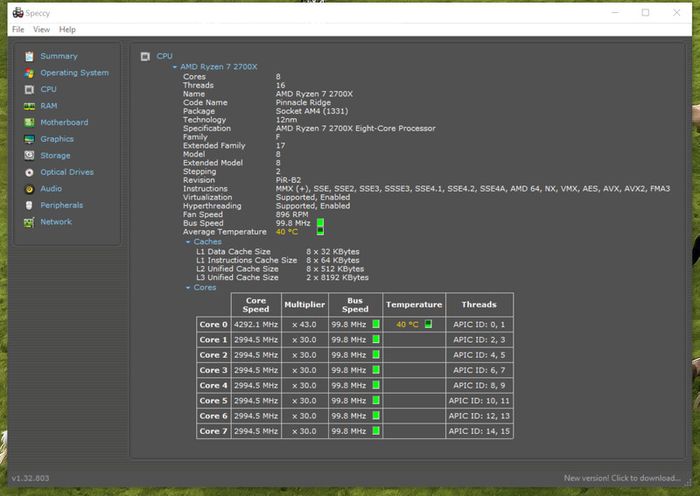Click the Threads column header

479,304
